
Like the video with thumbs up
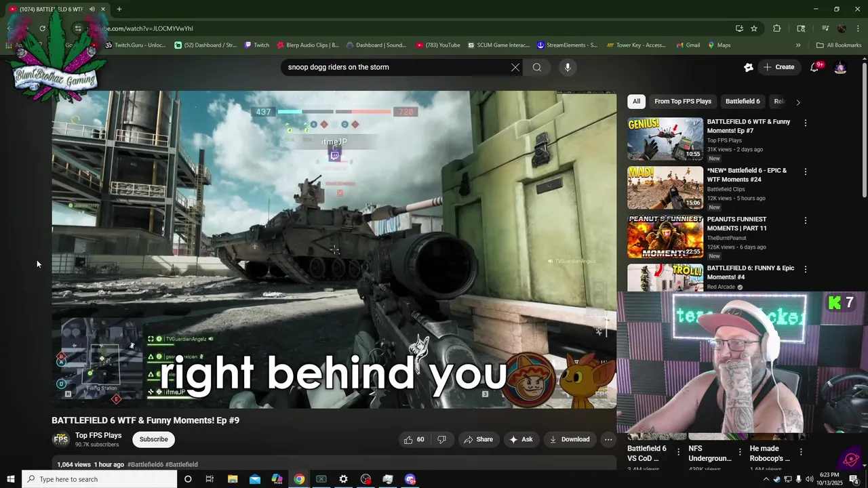414,439
